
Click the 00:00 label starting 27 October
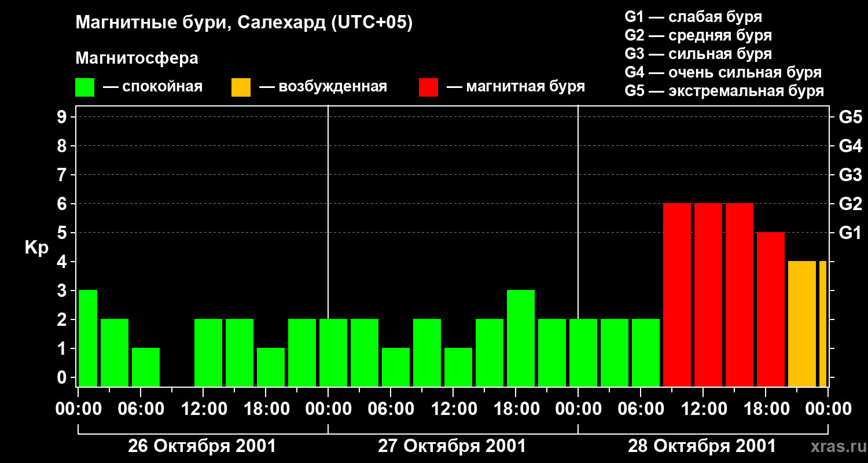tap(328, 409)
